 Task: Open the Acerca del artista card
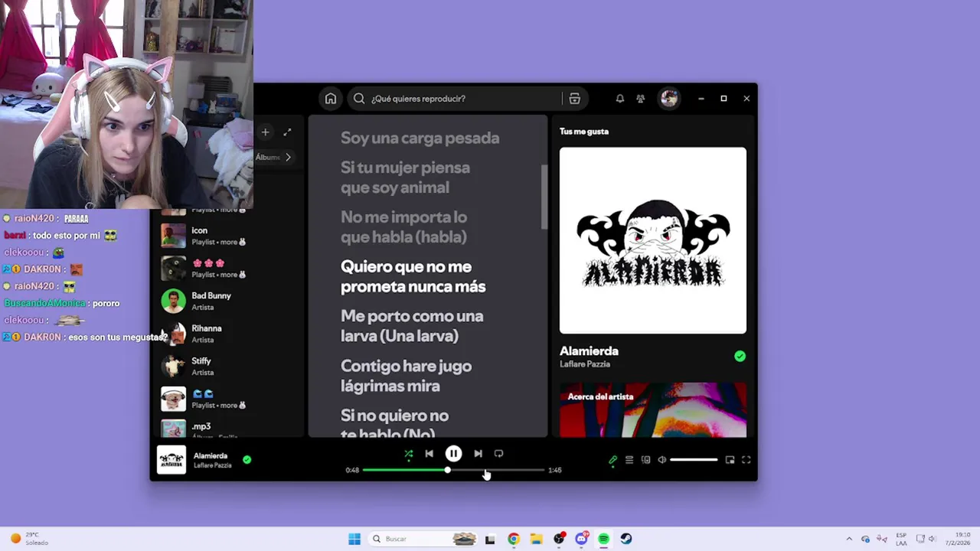point(653,410)
